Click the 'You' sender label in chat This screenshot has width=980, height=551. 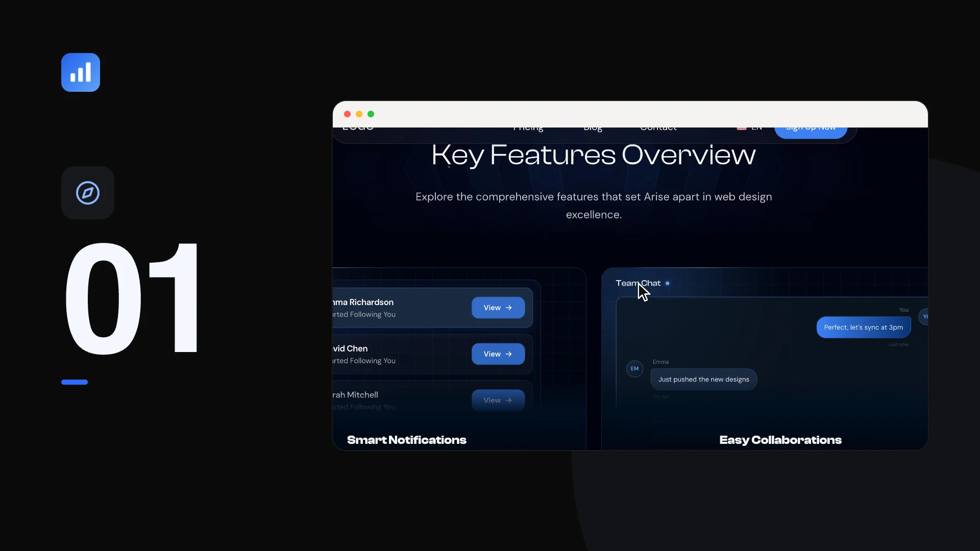(904, 310)
